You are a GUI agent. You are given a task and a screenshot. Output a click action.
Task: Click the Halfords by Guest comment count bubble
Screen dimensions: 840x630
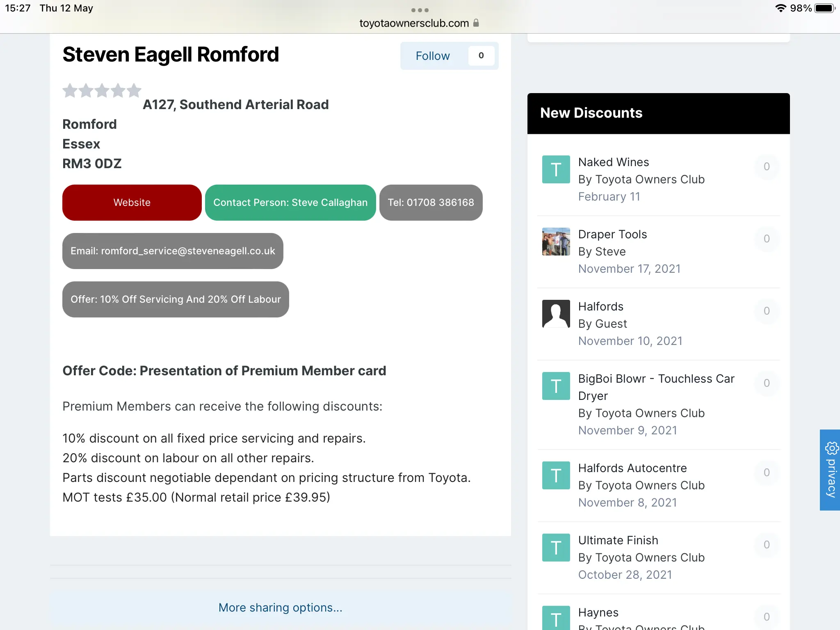766,311
